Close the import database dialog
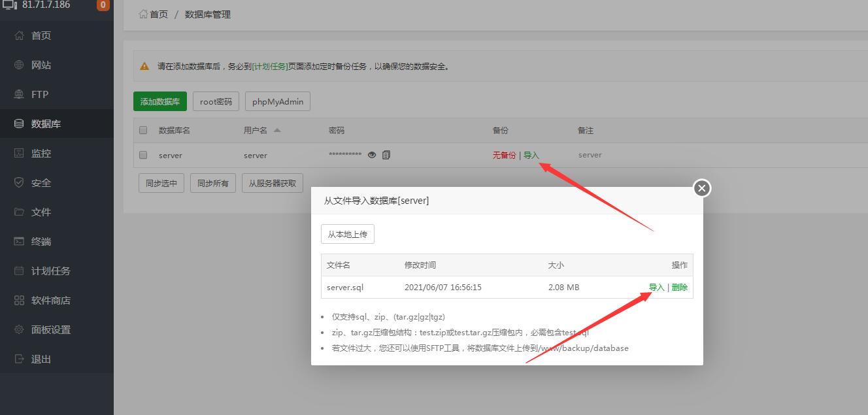 point(701,188)
